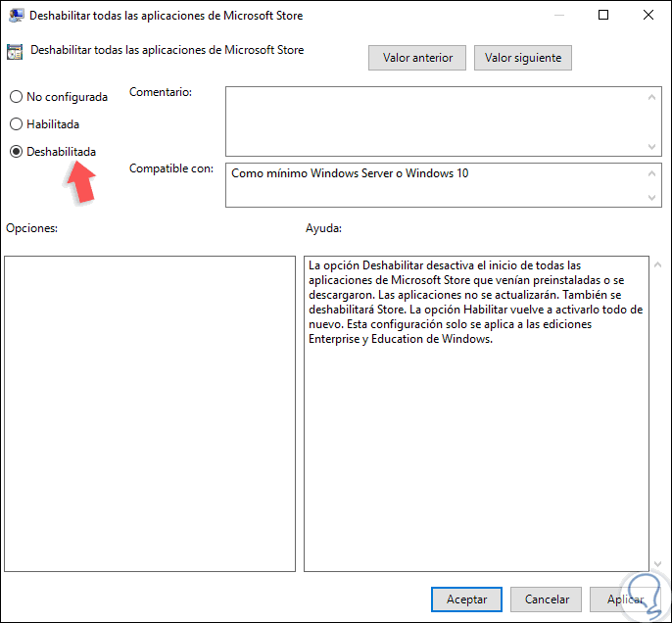Confirm with the Aceptar button

point(466,599)
